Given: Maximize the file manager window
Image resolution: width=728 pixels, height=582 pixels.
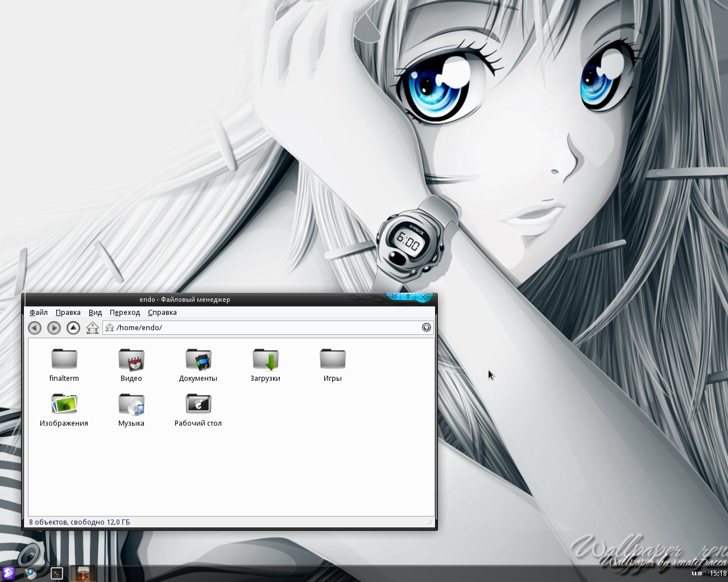Looking at the screenshot, I should (408, 297).
